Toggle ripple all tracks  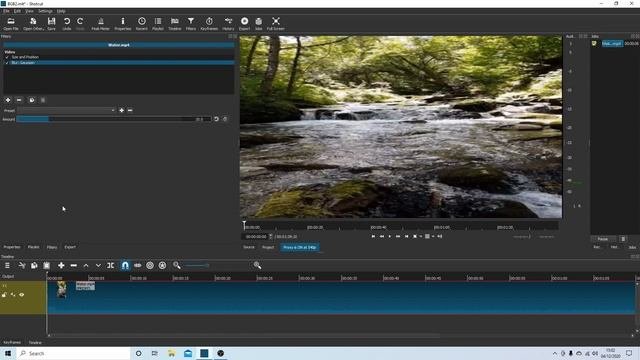(x=162, y=265)
